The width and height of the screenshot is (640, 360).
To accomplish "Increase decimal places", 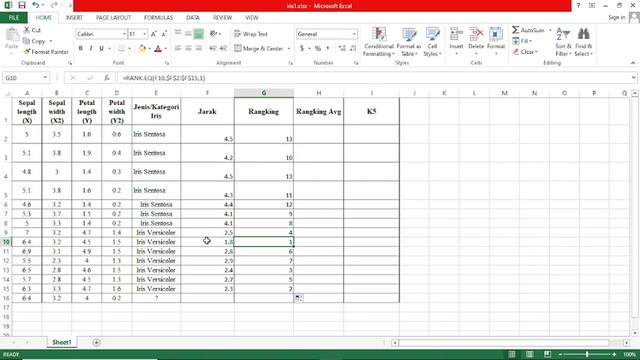I will point(342,49).
